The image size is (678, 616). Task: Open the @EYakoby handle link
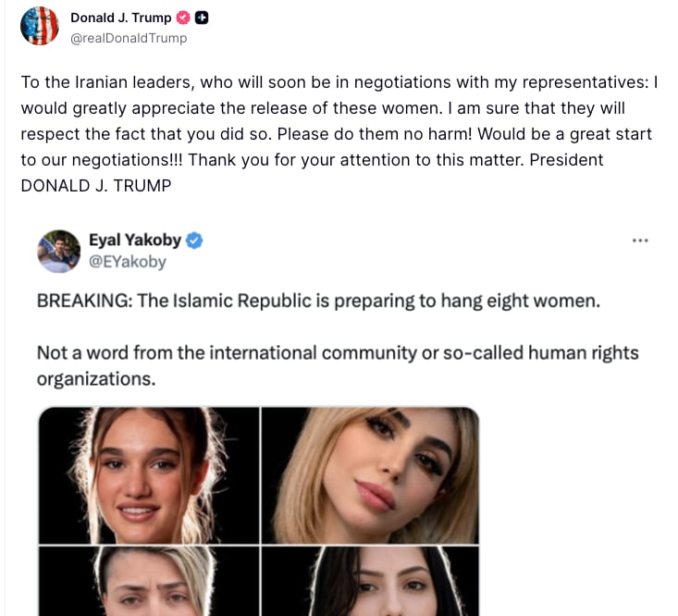127,262
